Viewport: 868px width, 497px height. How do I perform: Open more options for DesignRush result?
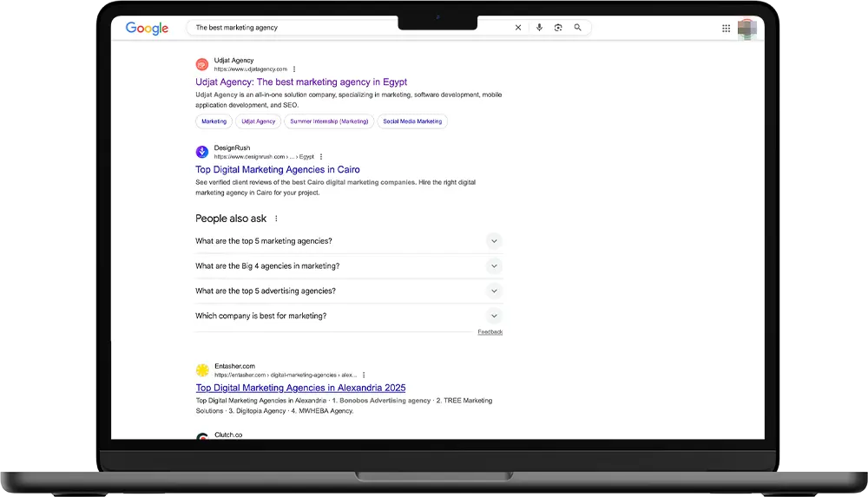(321, 157)
